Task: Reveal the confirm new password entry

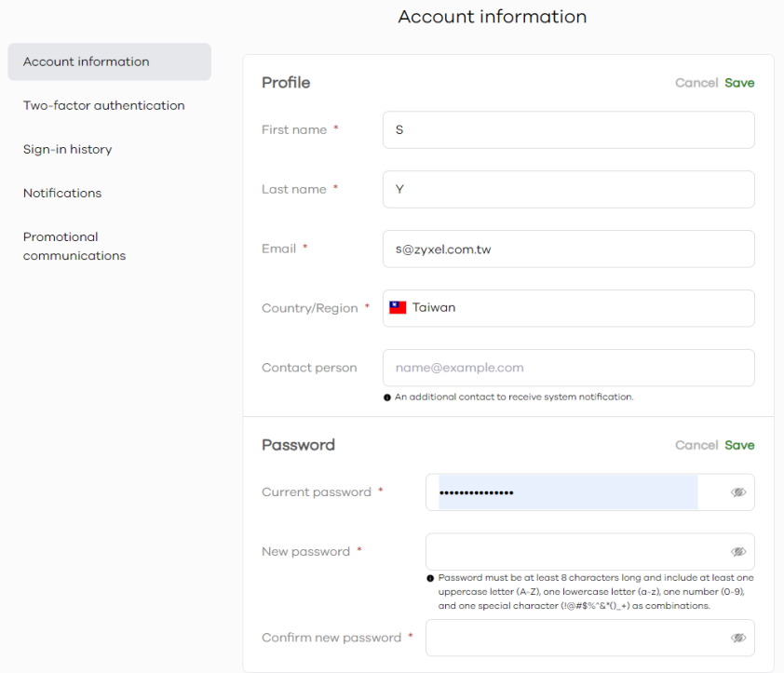Action: [738, 639]
